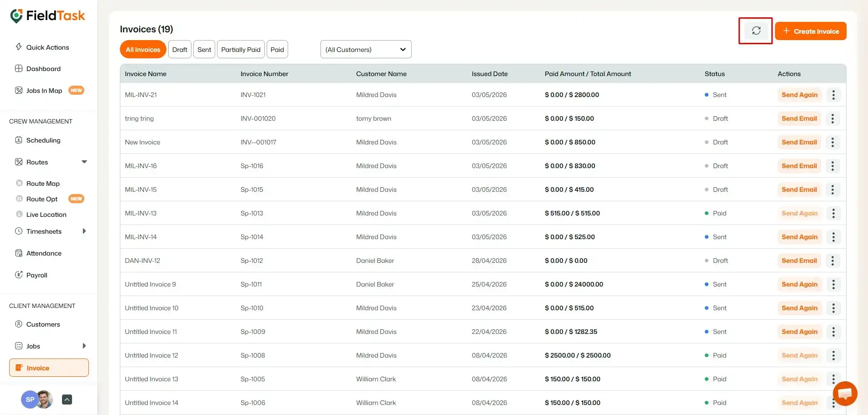The height and width of the screenshot is (415, 868).
Task: Open more actions for MIL-INV-13
Action: 833,213
